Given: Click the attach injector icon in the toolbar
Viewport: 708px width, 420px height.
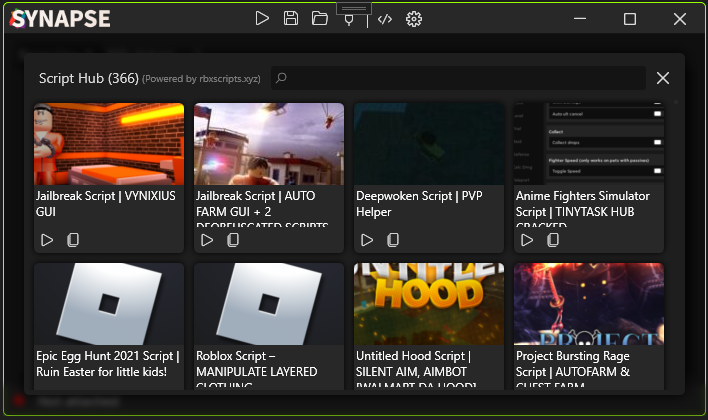Looking at the screenshot, I should pos(349,20).
